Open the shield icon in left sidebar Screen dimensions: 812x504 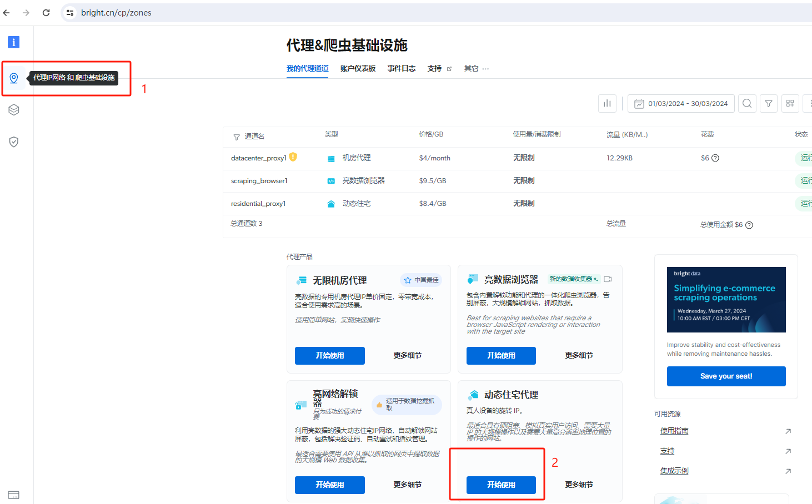coord(13,142)
